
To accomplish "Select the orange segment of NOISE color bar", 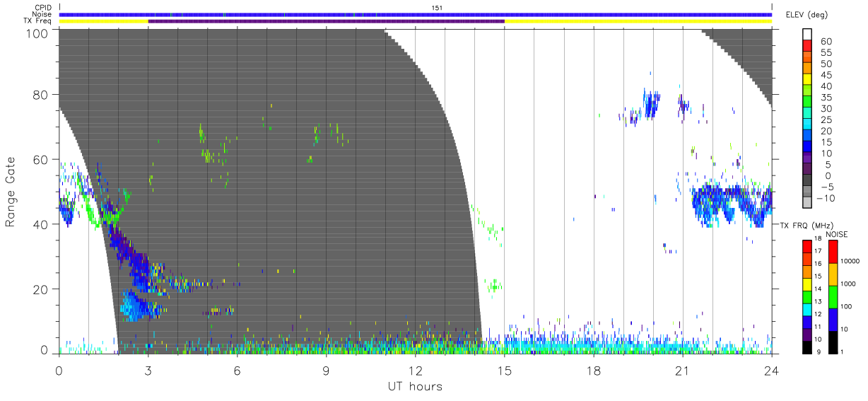I will (x=833, y=274).
